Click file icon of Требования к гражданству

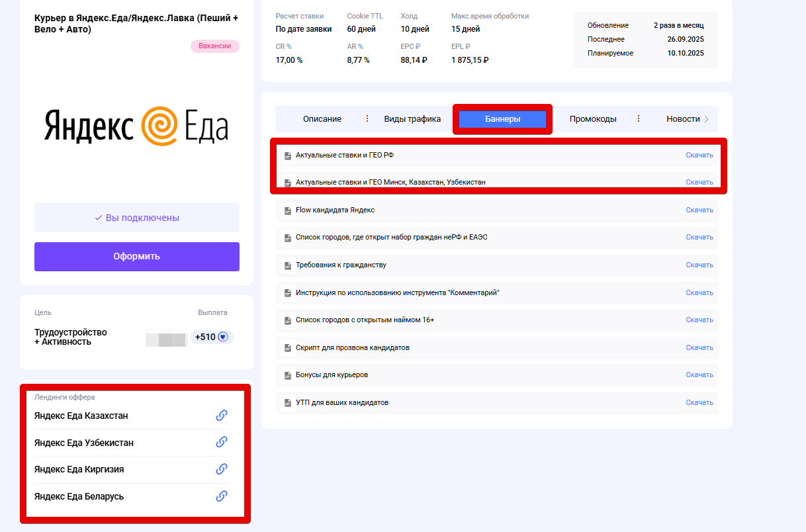click(x=287, y=265)
